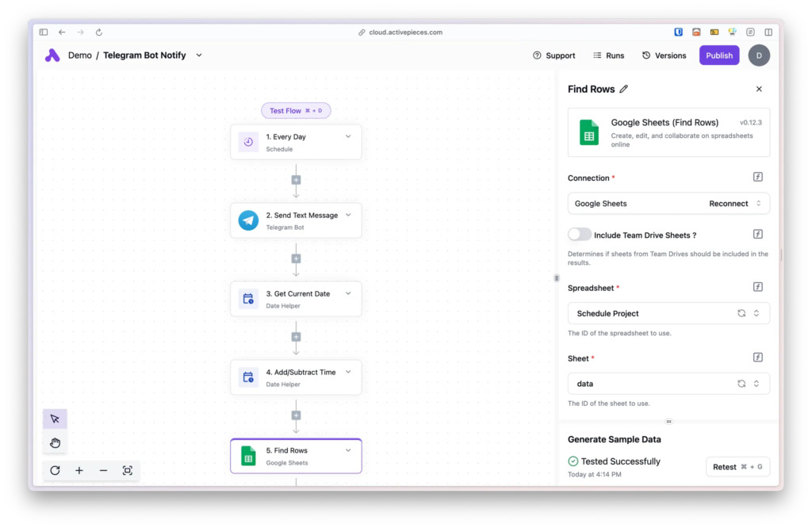The width and height of the screenshot is (812, 528).
Task: Zoom in on the flow canvas
Action: [79, 471]
